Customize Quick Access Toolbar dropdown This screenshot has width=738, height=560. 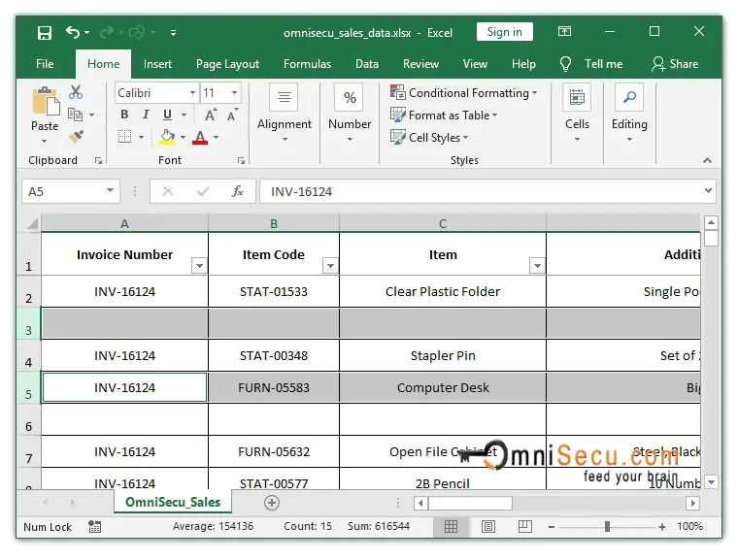[173, 33]
